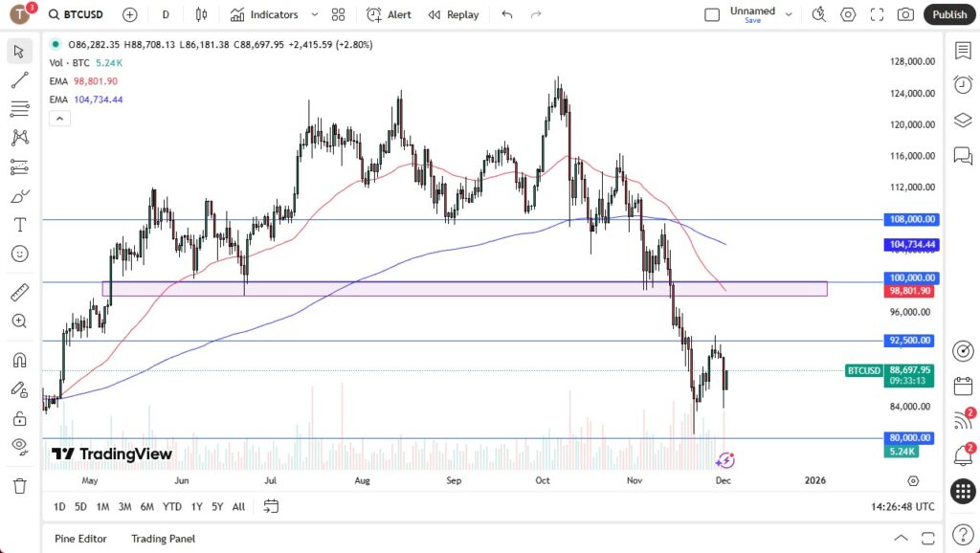Image resolution: width=980 pixels, height=553 pixels.
Task: Take a chart snapshot with camera icon
Action: tap(904, 14)
